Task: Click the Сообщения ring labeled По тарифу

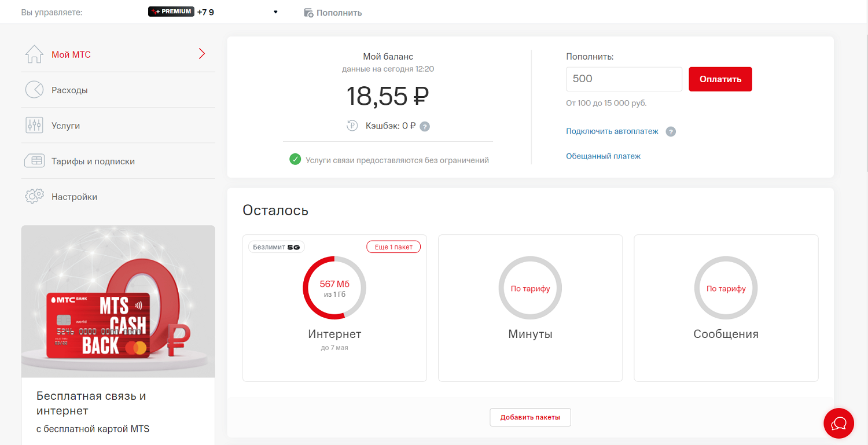Action: pyautogui.click(x=726, y=288)
